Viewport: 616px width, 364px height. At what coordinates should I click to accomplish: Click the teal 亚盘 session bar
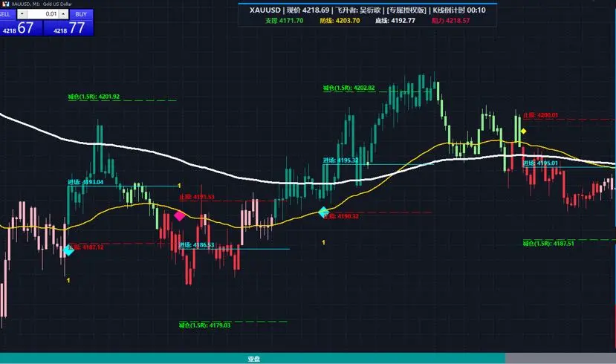pos(253,358)
